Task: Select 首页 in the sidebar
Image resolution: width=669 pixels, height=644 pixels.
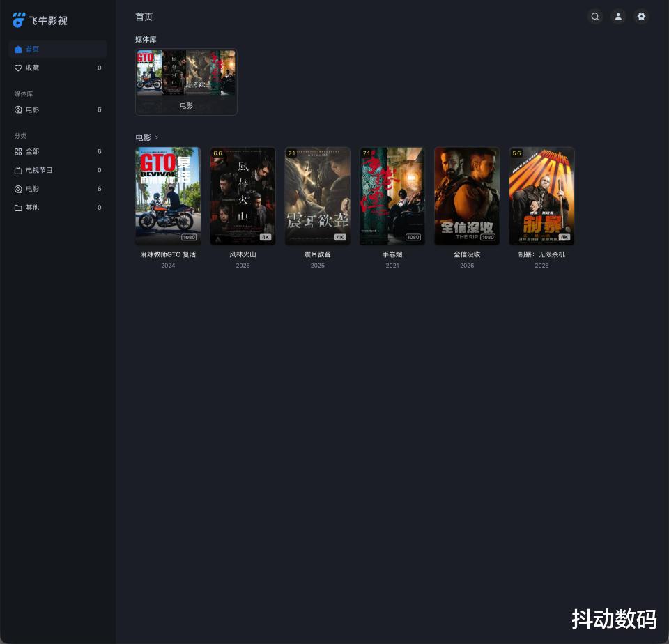Action: tap(58, 49)
